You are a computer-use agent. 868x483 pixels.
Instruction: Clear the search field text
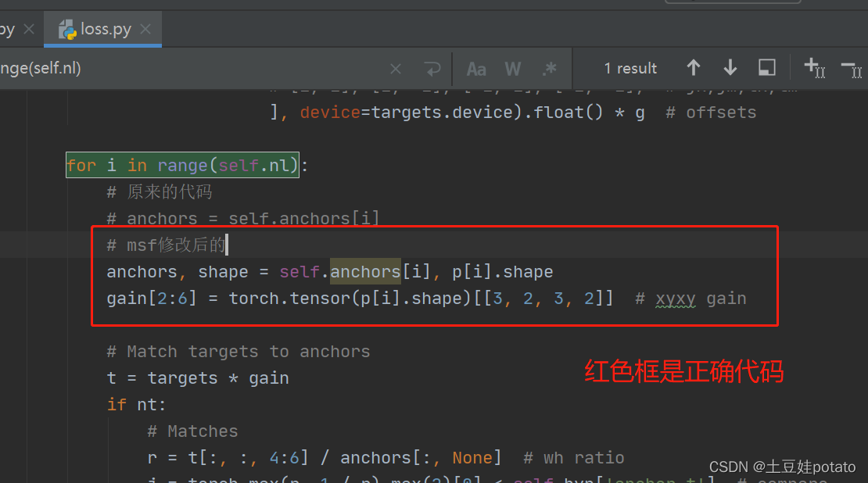point(395,69)
